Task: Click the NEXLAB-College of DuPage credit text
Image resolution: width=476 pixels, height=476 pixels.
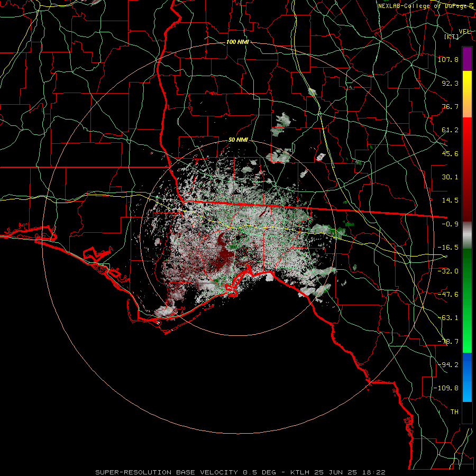Action: pyautogui.click(x=425, y=6)
